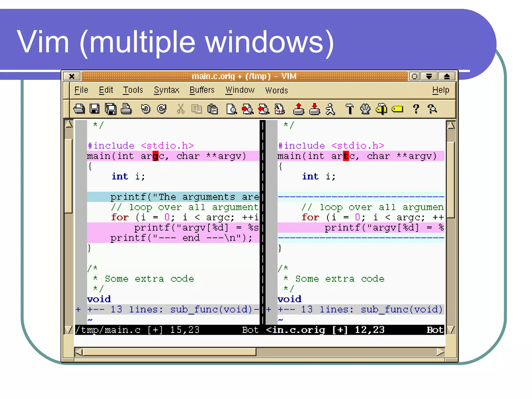
Task: Click the fold plus marker in the left gutter
Action: 78,310
